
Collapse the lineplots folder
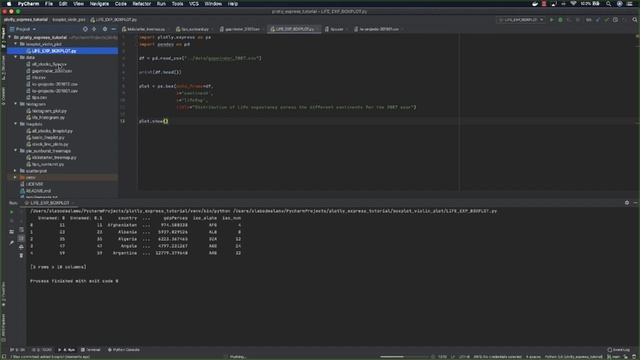tap(16, 124)
